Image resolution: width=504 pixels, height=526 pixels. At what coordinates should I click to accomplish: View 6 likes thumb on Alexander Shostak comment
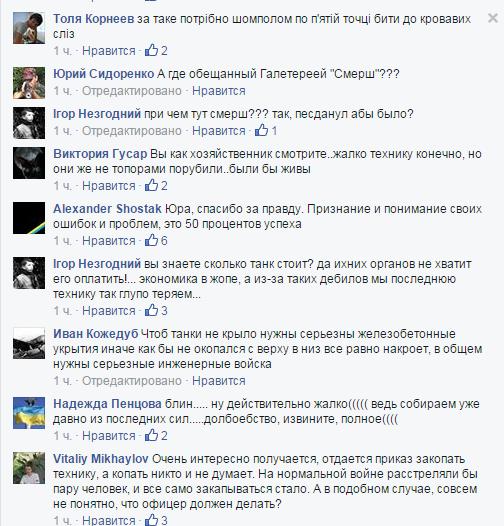pyautogui.click(x=151, y=240)
